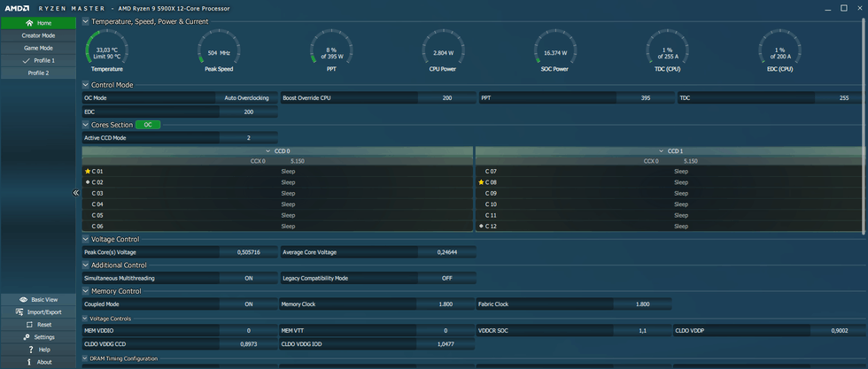Click the dot marker on core C 12

point(481,227)
